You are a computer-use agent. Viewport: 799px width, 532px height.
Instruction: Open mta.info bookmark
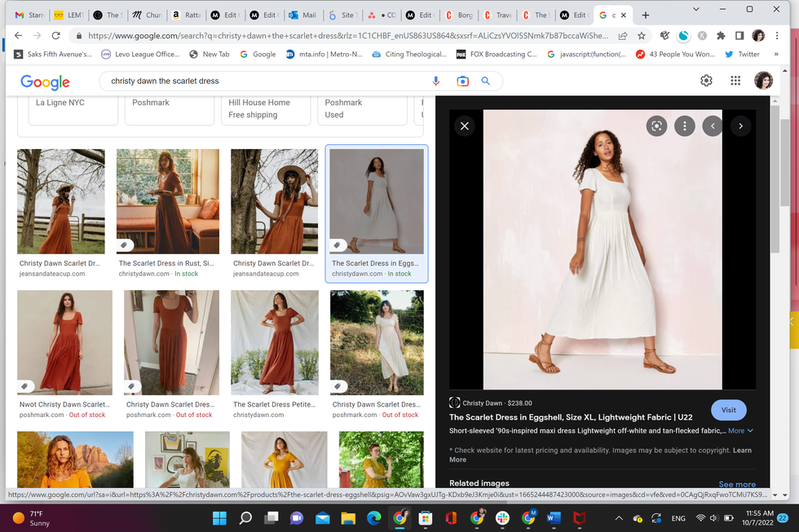click(x=324, y=54)
